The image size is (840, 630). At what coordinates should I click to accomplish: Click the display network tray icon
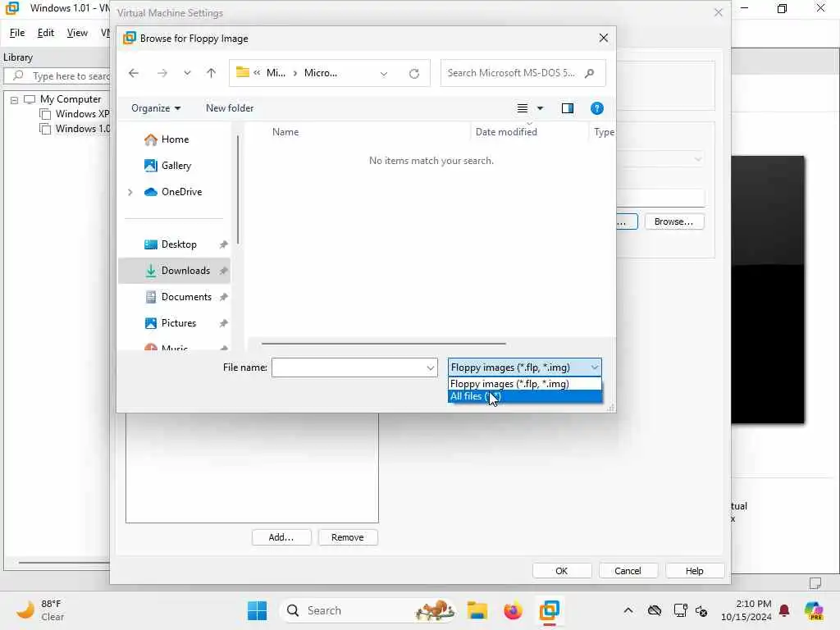tap(680, 610)
